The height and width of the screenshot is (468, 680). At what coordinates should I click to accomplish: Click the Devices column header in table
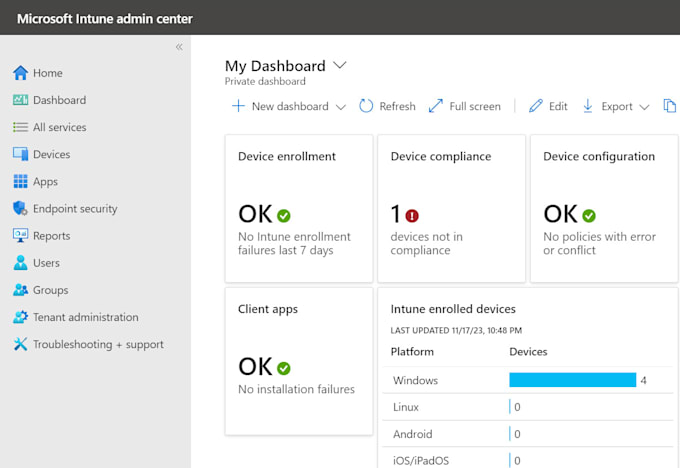(528, 352)
